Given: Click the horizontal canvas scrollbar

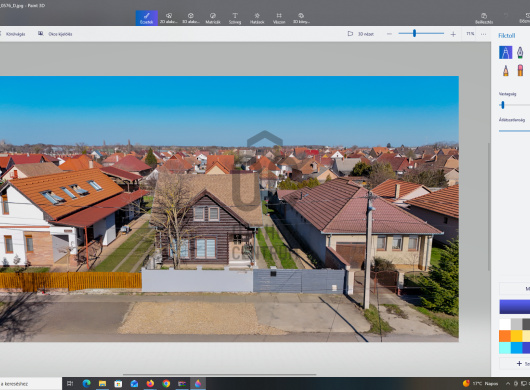Looking at the screenshot, I should tap(220, 374).
